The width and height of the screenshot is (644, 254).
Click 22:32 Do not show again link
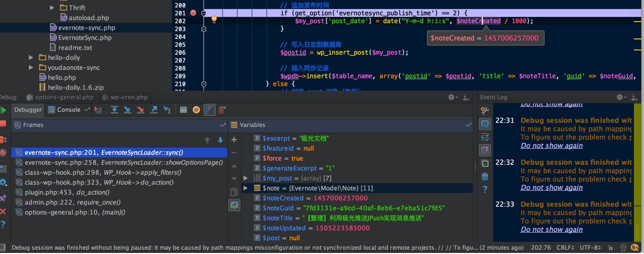coord(552,187)
